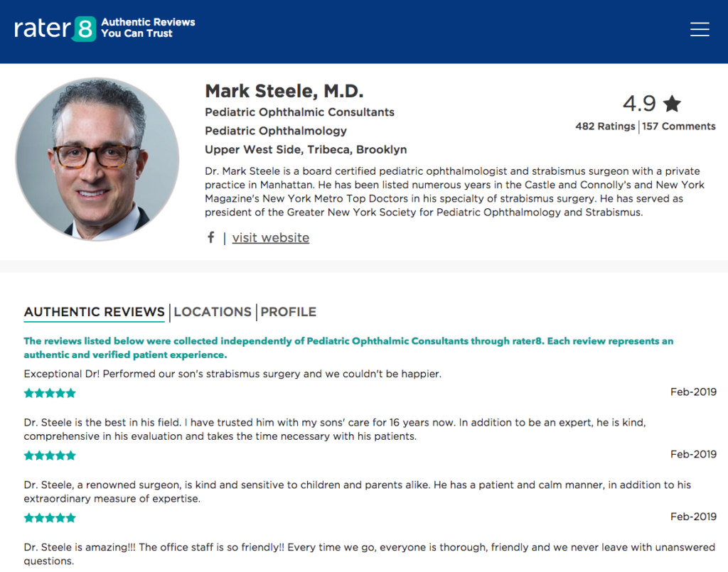The image size is (728, 572).
Task: Click five-star rating under strabismus surgery review
Action: tap(50, 393)
